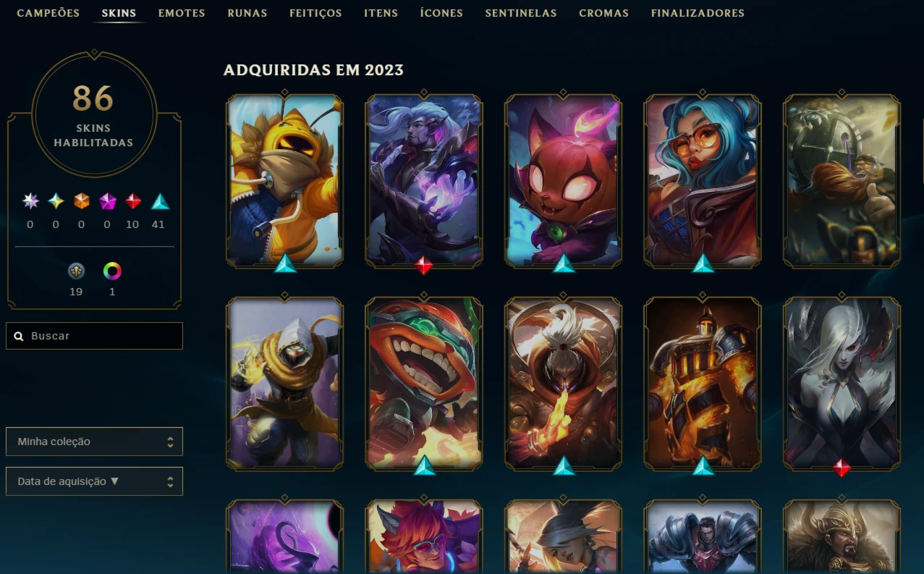The height and width of the screenshot is (574, 924).
Task: Open the Finalizadores tab
Action: [698, 13]
